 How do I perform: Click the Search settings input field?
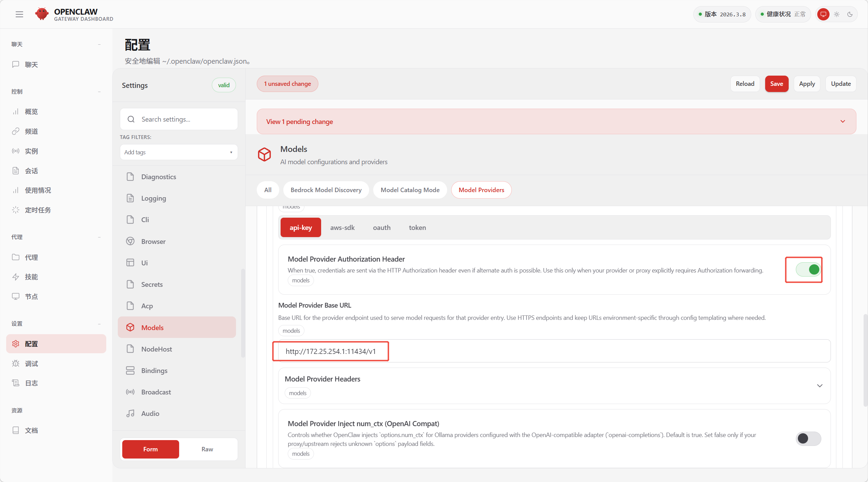(x=184, y=119)
